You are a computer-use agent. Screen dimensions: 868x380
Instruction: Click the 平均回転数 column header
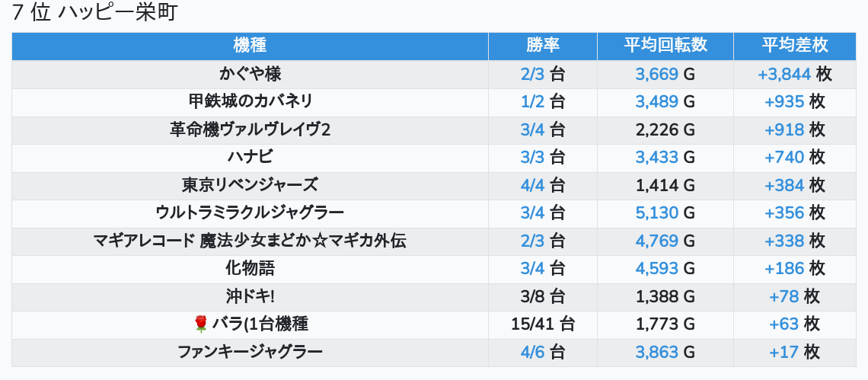point(665,46)
